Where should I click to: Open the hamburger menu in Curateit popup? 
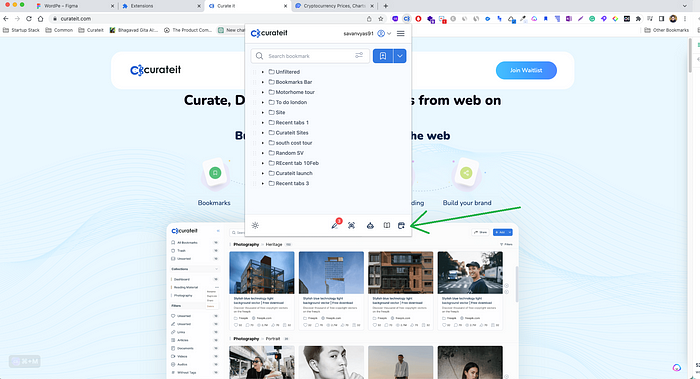400,33
